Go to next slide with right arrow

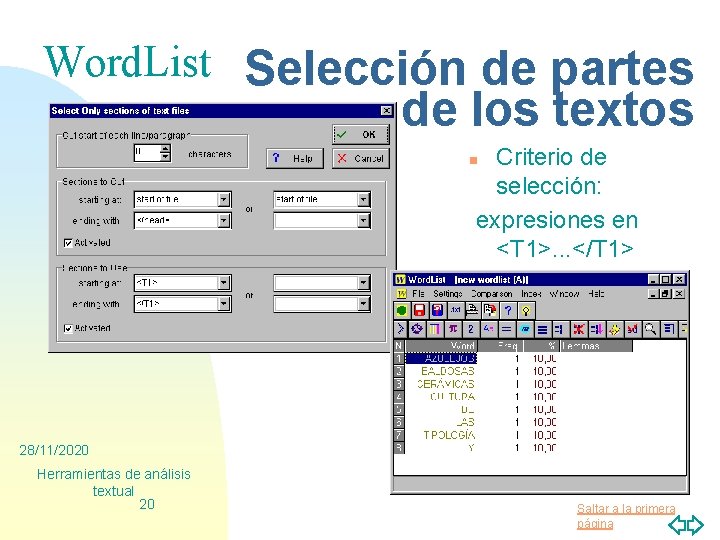tap(695, 525)
